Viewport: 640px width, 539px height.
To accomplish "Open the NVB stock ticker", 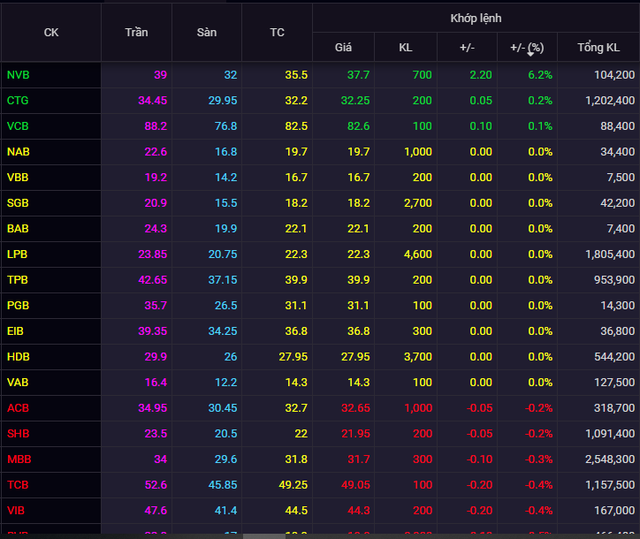I will point(18,75).
